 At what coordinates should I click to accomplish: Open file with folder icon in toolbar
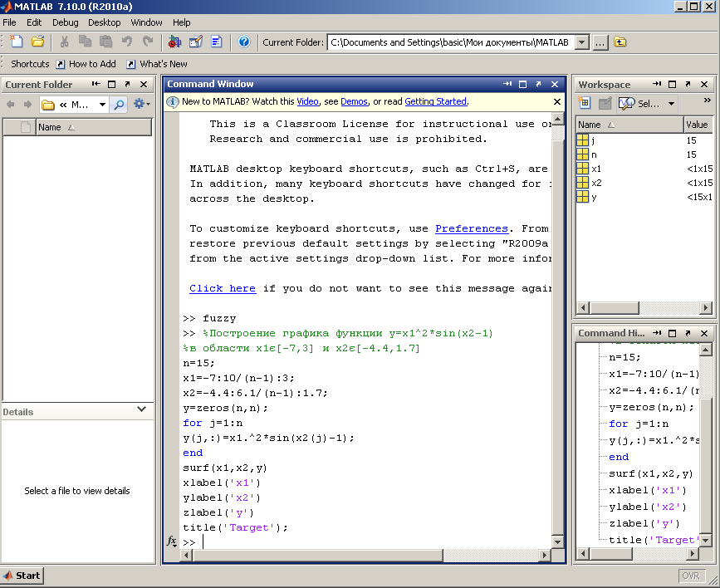[x=37, y=42]
